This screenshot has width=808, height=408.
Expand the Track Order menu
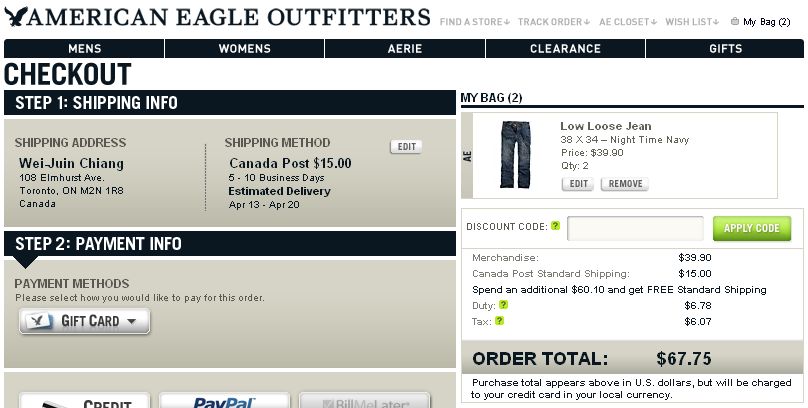[554, 22]
